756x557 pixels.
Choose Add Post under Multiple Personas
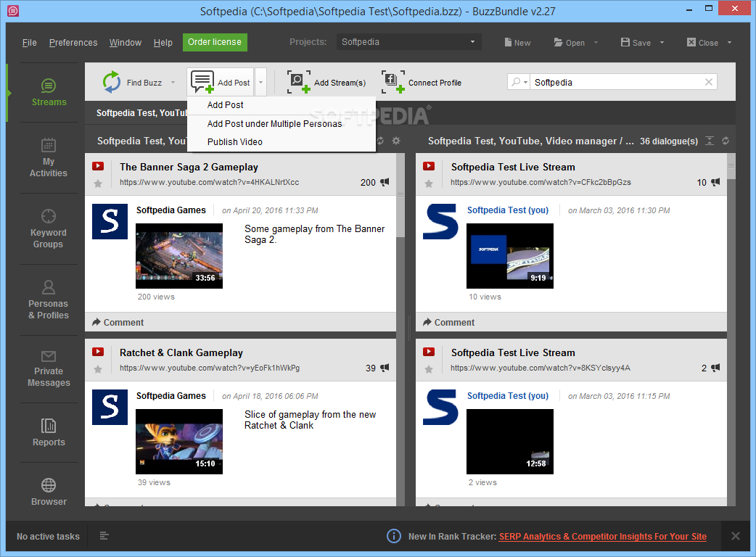[282, 124]
